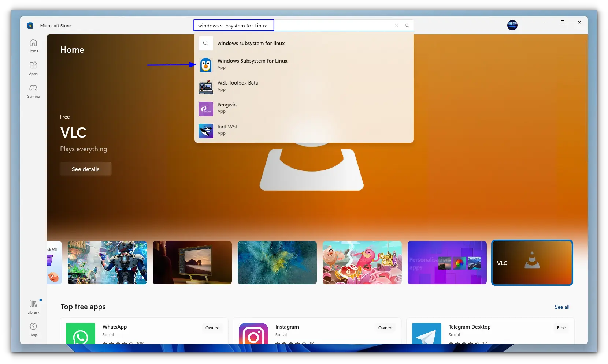Click the WhatsApp green icon
The height and width of the screenshot is (364, 608).
click(x=81, y=334)
